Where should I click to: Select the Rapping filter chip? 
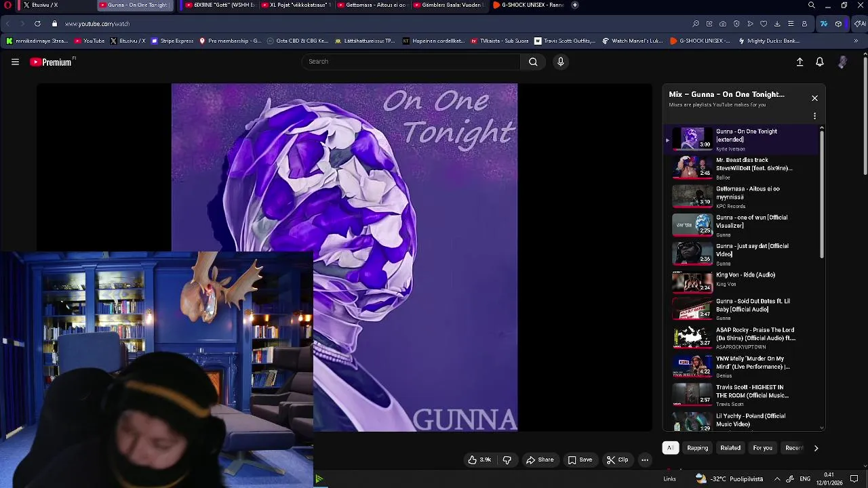coord(697,448)
